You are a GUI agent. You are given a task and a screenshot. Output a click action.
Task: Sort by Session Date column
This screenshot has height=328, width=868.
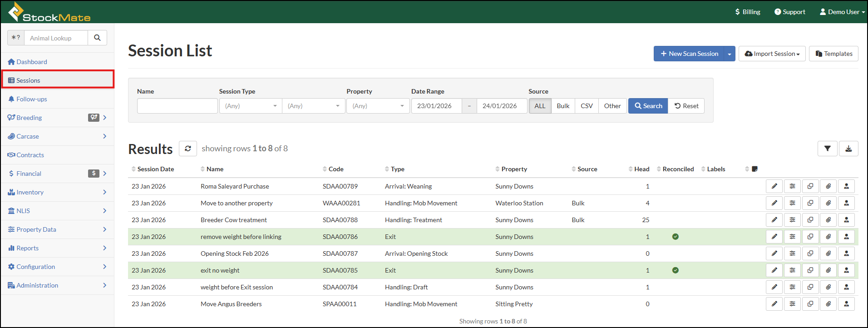click(153, 169)
